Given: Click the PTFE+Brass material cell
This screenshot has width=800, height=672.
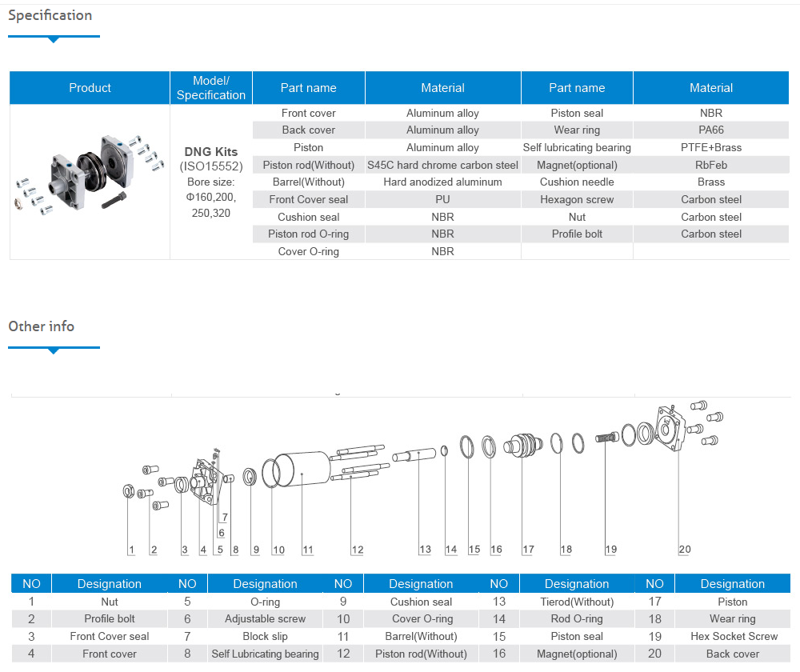Looking at the screenshot, I should 711,147.
